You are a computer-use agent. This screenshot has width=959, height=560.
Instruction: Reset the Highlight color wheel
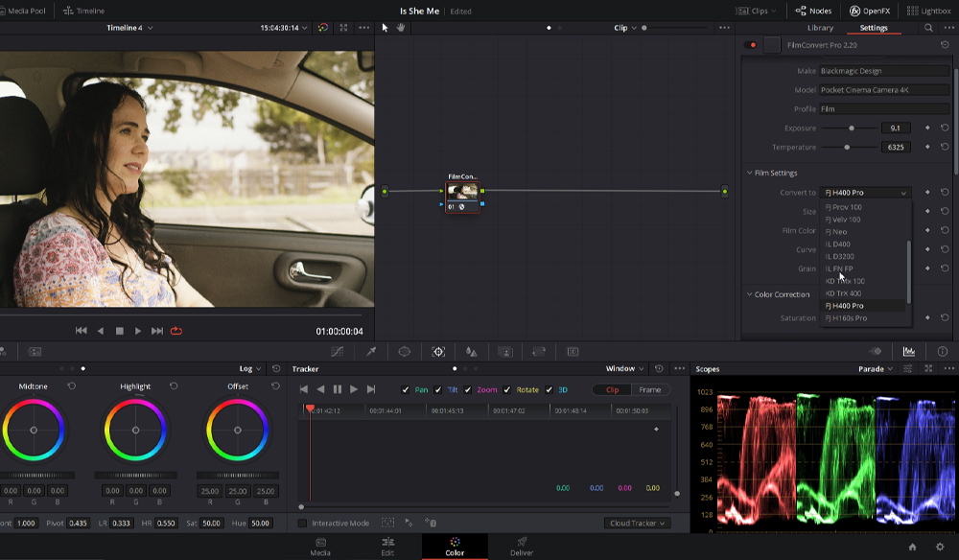[174, 386]
